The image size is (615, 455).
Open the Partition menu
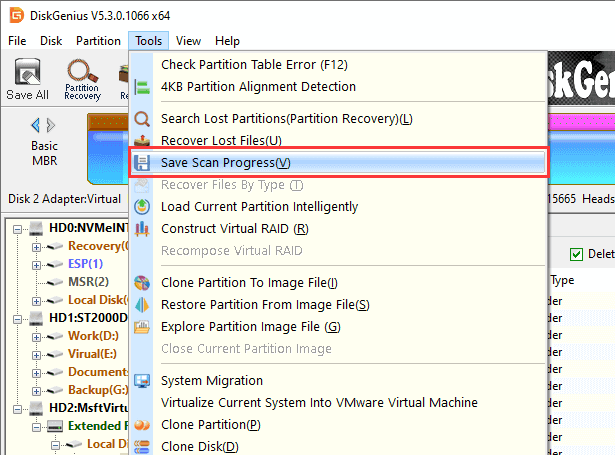point(98,41)
